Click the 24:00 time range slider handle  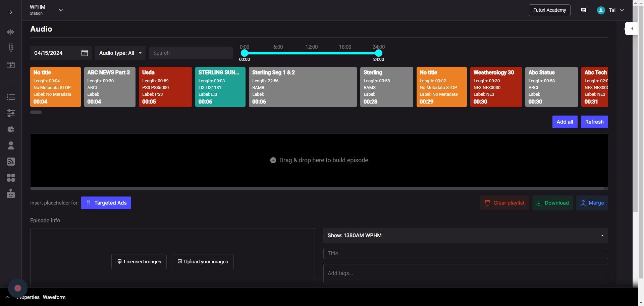(x=378, y=53)
